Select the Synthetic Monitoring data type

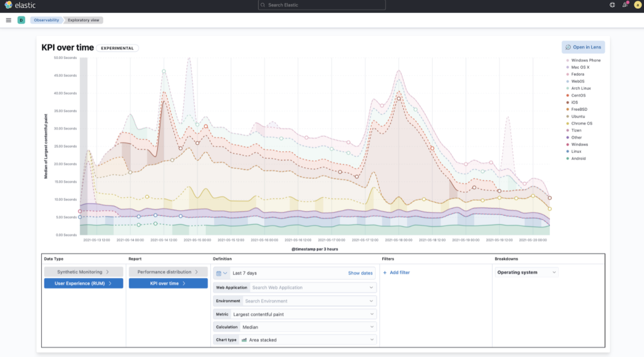tap(83, 272)
